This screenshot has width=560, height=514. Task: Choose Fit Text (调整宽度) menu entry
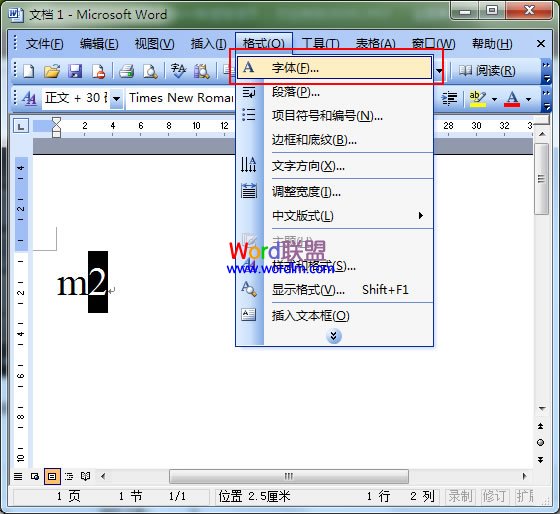pos(334,192)
